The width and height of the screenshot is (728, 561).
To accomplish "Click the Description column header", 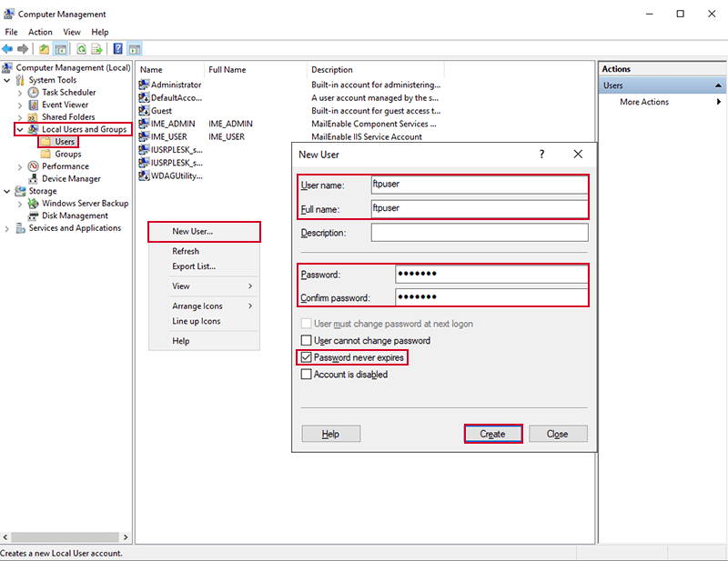I will tap(375, 70).
